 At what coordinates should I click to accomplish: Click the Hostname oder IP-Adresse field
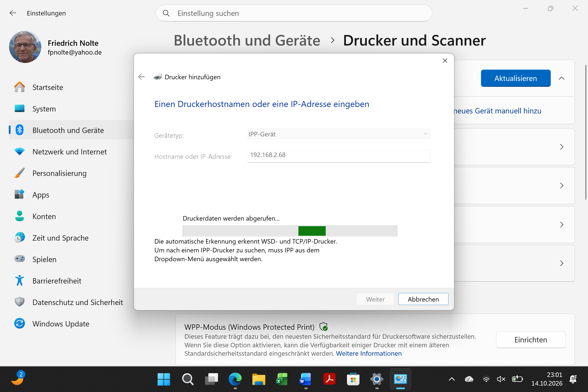click(339, 156)
